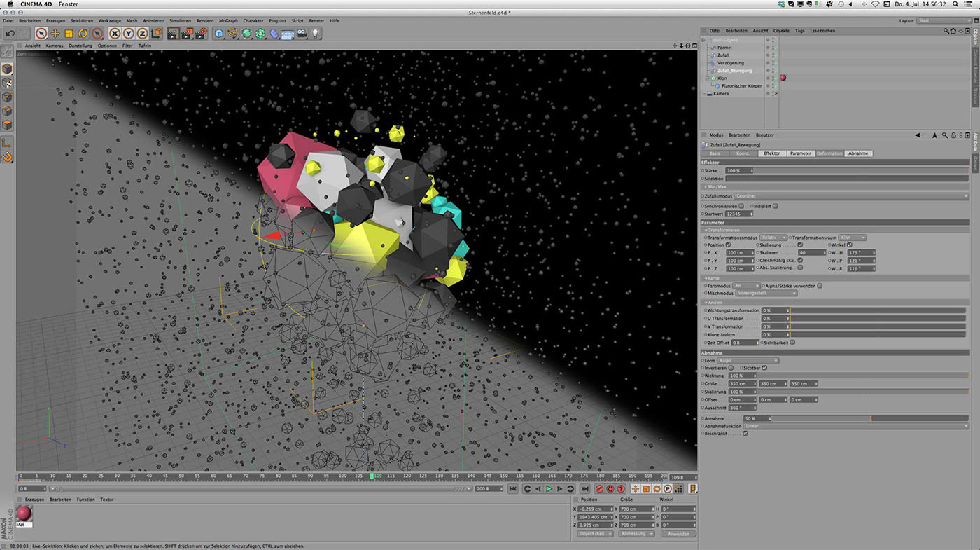980x550 pixels.
Task: Toggle the Gleichmäßig skal. checkbox
Action: pos(800,260)
